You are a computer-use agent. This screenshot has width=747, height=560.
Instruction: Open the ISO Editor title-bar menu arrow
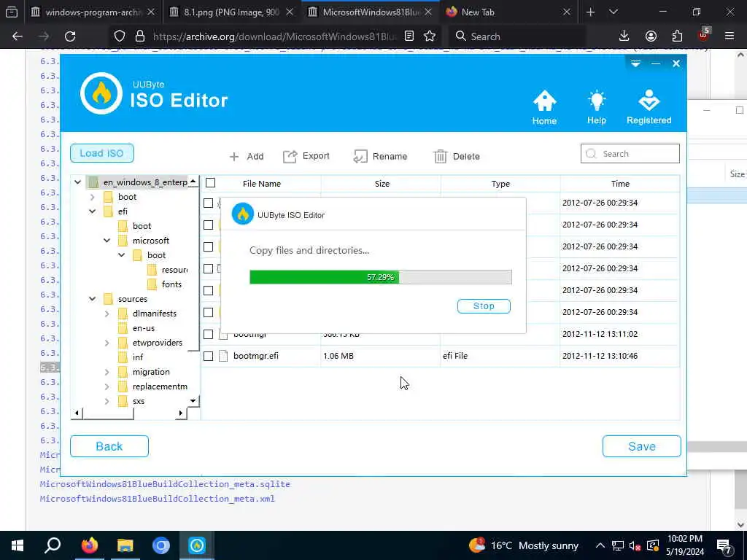click(635, 63)
